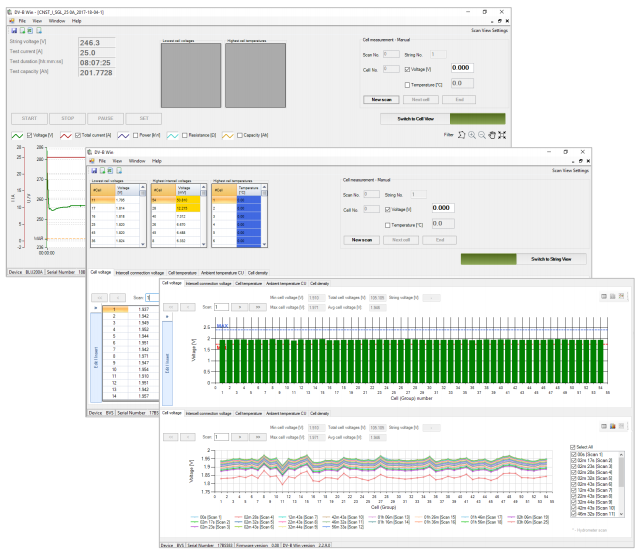This screenshot has height=551, width=644.
Task: Click scan list up arrow
Action: [x=621, y=455]
